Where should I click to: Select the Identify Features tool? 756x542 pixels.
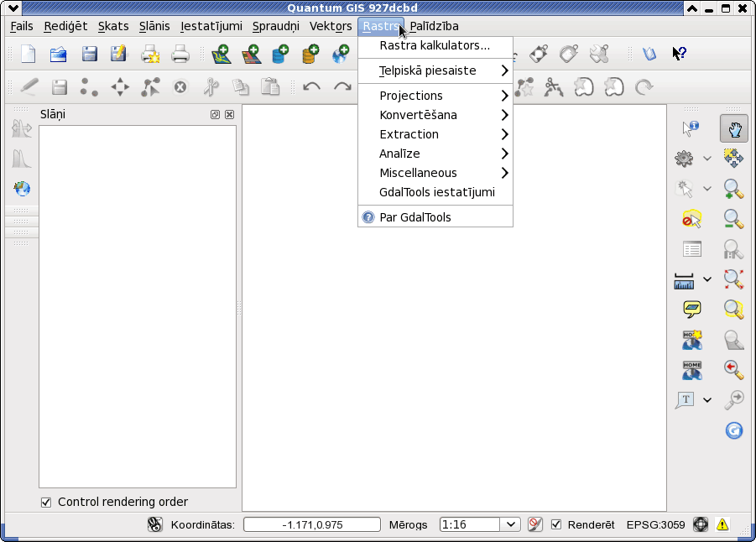(x=691, y=128)
